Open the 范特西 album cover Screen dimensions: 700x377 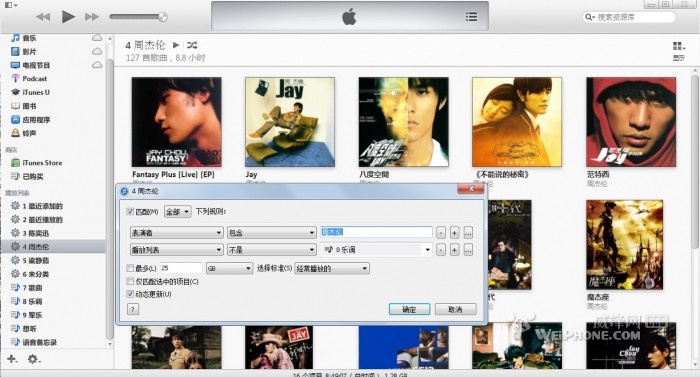[x=631, y=122]
